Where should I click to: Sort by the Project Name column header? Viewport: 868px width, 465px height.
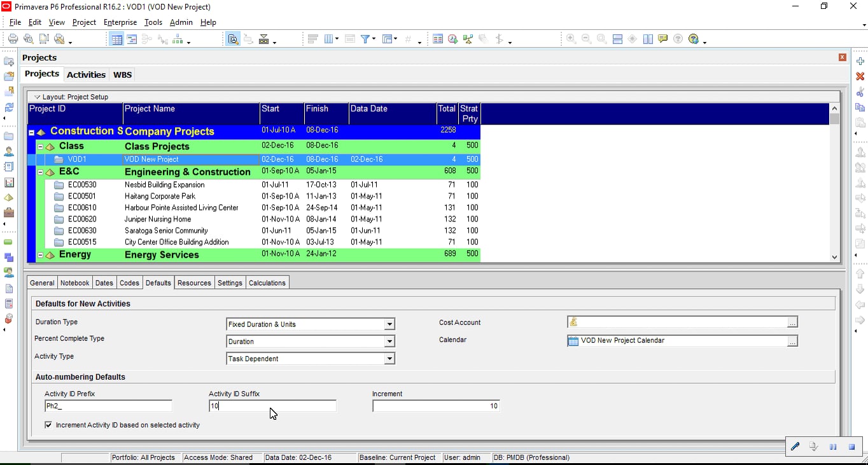(x=192, y=114)
